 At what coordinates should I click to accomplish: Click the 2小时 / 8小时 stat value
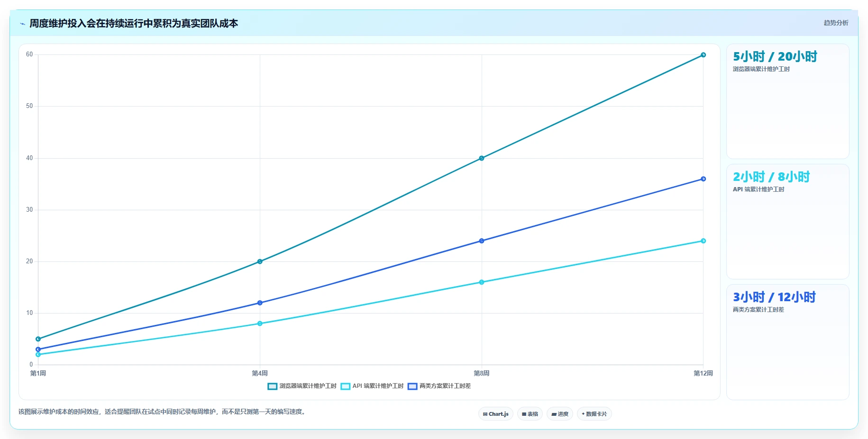771,177
